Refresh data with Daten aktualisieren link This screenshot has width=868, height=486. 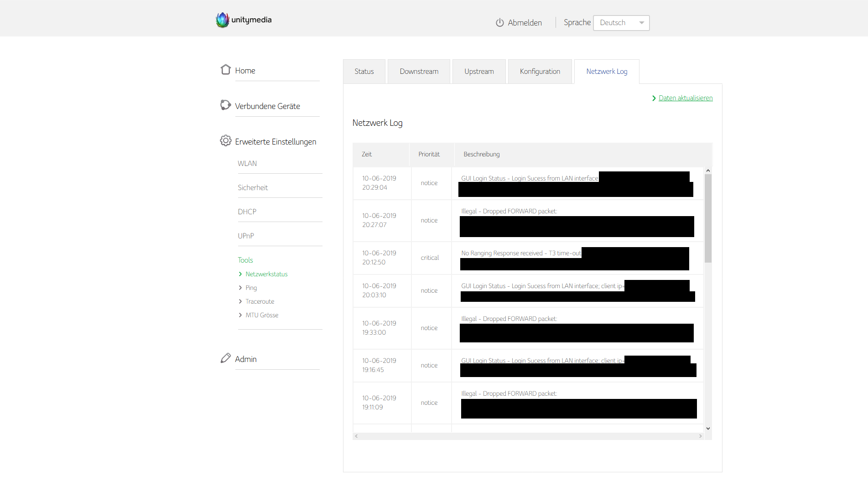tap(686, 98)
